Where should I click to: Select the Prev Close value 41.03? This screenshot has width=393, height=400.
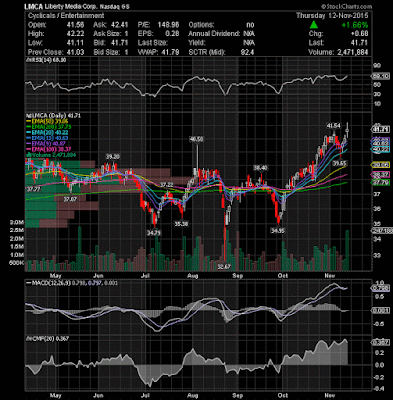click(x=75, y=52)
